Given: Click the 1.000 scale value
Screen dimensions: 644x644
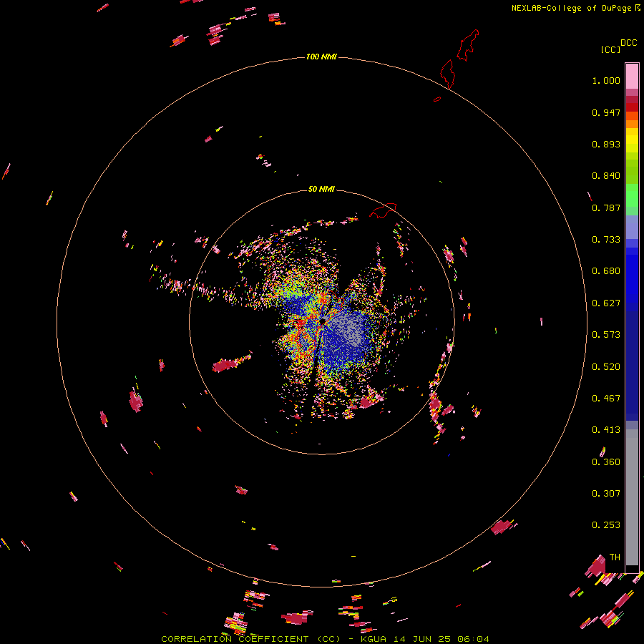Looking at the screenshot, I should 606,80.
